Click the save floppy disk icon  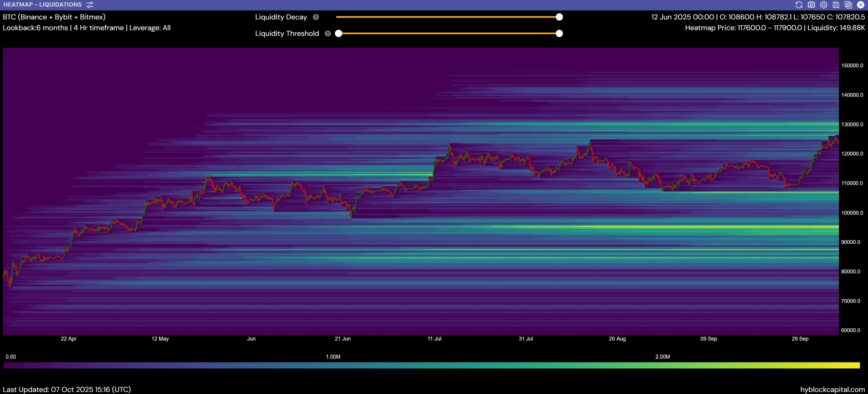pos(836,5)
